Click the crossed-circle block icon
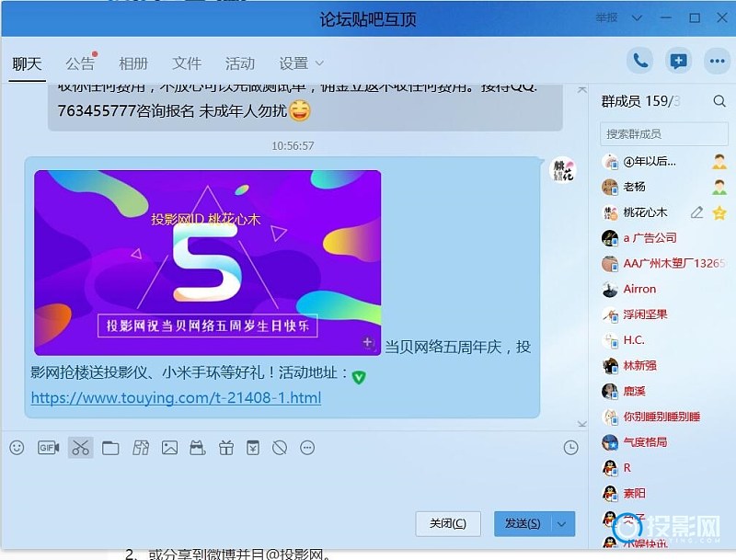Viewport: 736px width, 560px height. coord(280,448)
